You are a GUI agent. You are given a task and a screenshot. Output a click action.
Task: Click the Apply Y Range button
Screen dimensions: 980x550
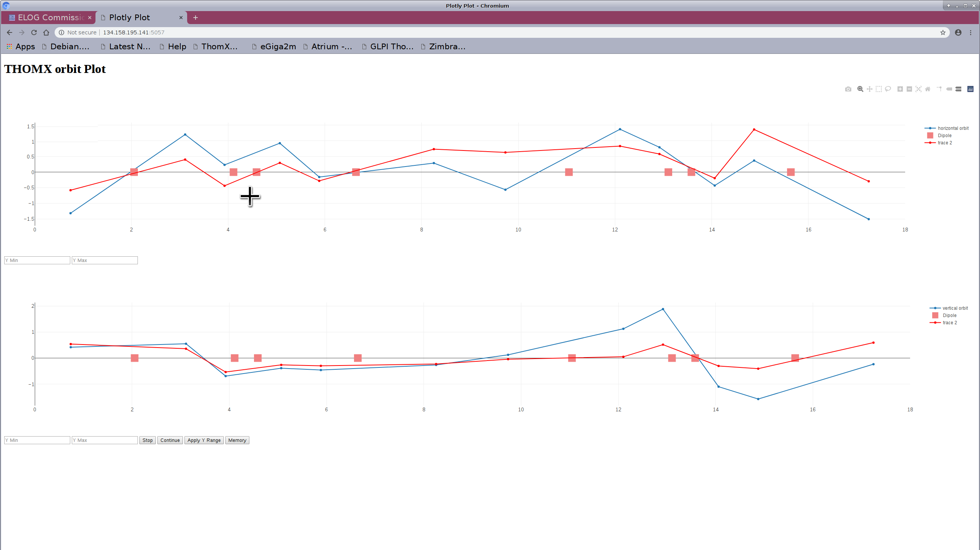pyautogui.click(x=204, y=440)
